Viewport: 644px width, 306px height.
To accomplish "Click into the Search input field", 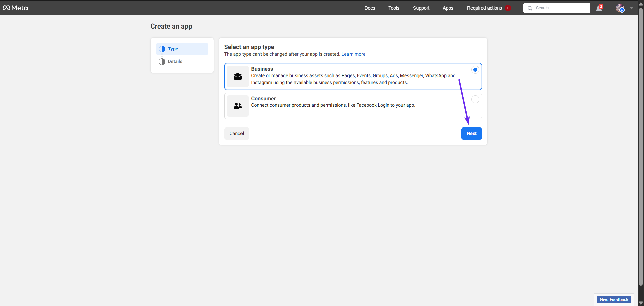I will [x=561, y=8].
